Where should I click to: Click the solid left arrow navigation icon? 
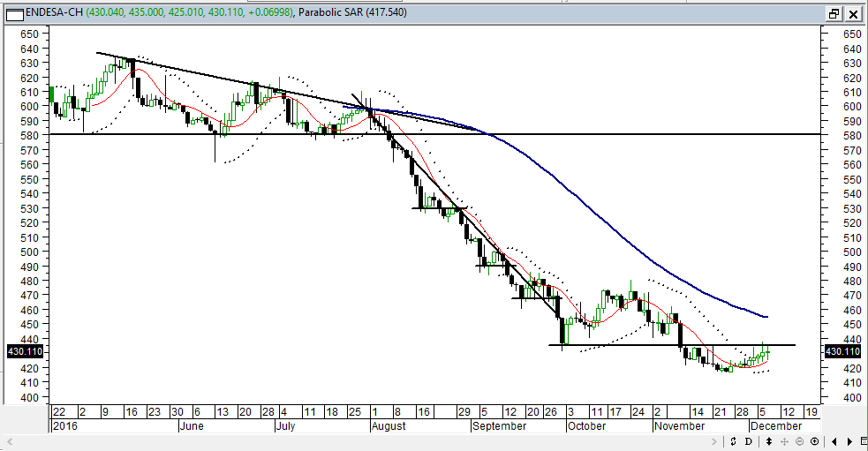pyautogui.click(x=834, y=441)
